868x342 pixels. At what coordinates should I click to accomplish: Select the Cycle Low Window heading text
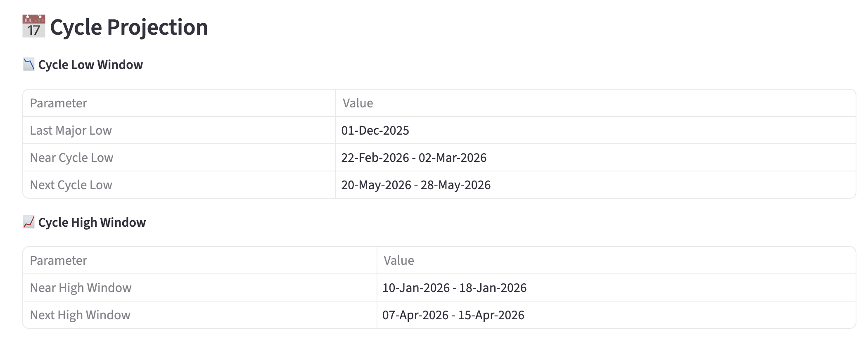pyautogui.click(x=90, y=65)
